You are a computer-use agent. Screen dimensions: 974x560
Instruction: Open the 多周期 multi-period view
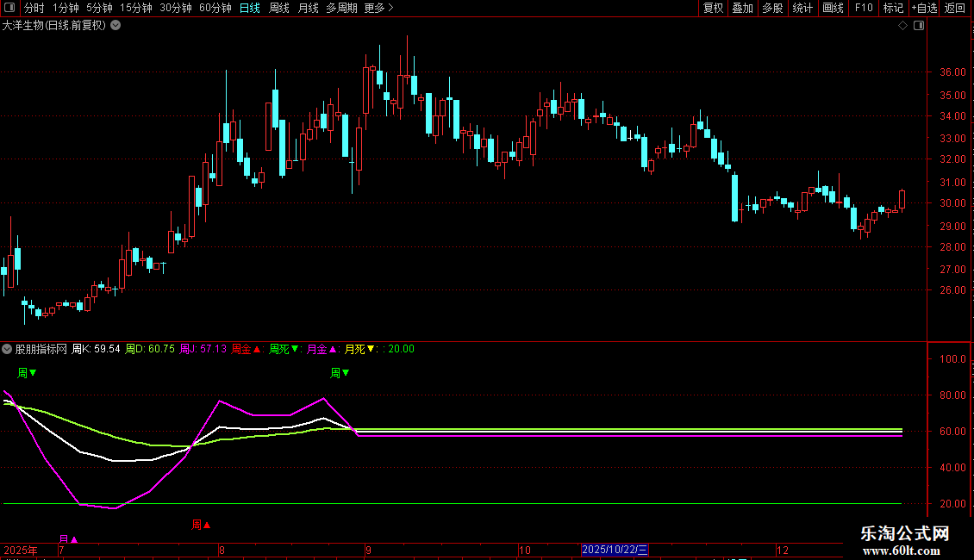[341, 8]
